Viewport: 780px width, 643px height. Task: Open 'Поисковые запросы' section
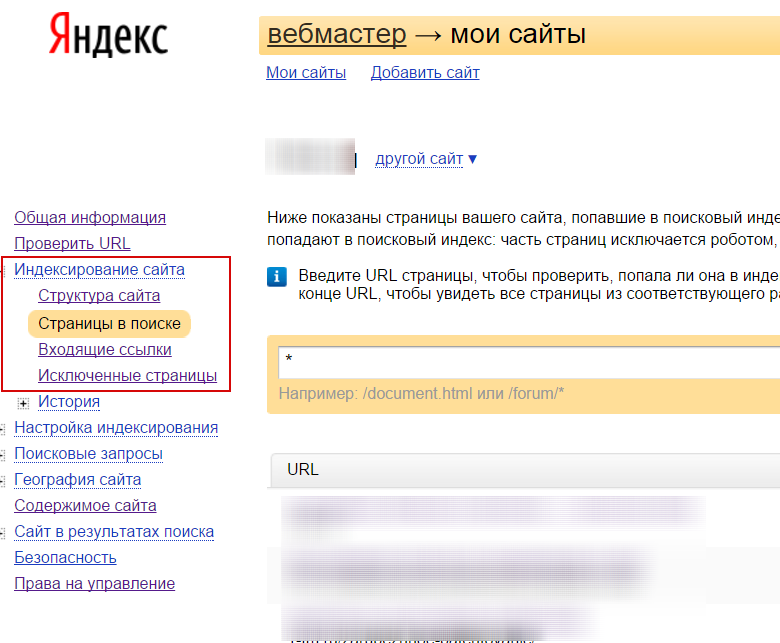click(88, 454)
